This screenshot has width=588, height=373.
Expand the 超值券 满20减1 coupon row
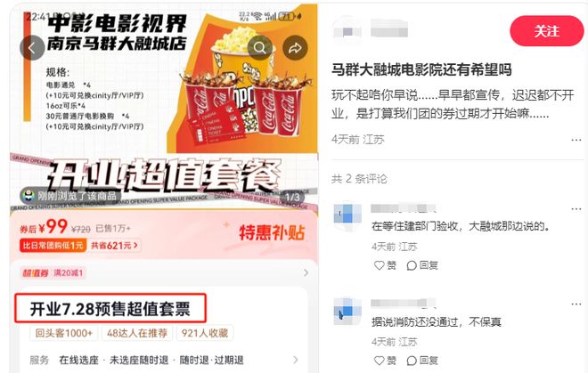pyautogui.click(x=164, y=273)
